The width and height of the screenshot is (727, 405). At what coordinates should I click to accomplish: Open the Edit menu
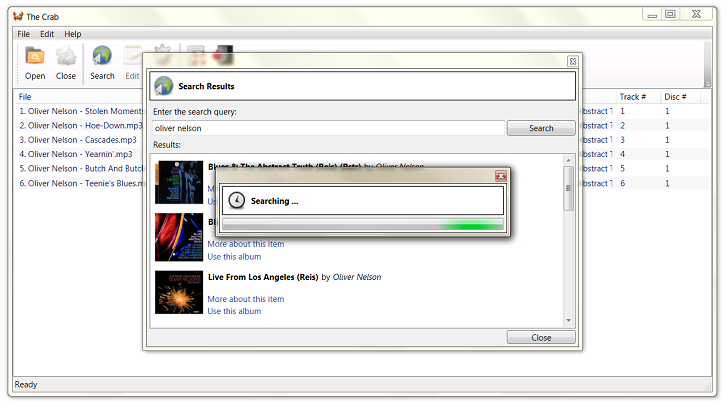click(47, 34)
